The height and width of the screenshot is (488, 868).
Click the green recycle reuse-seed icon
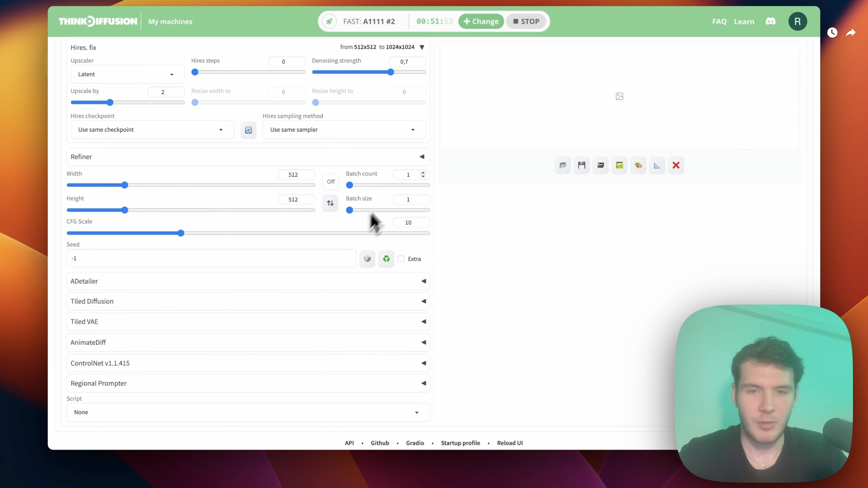click(386, 259)
